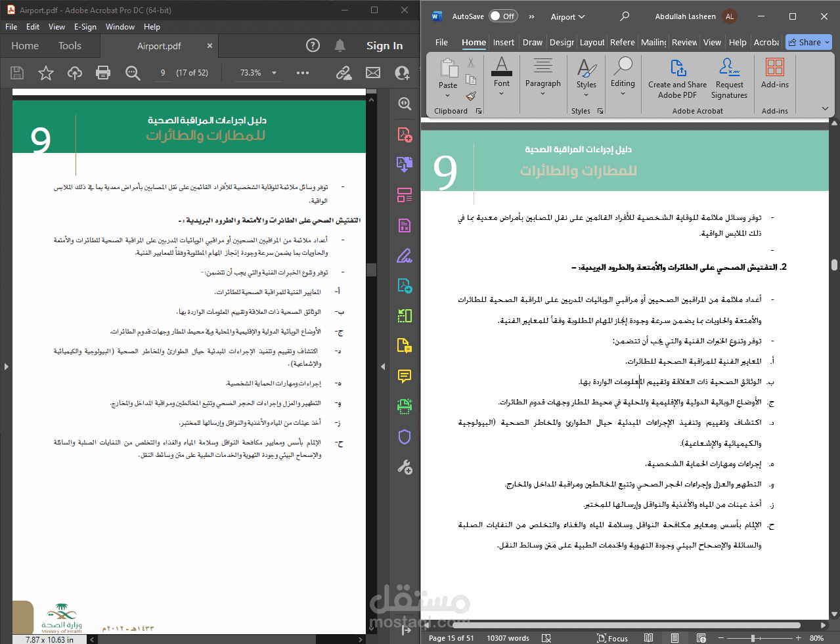Image resolution: width=840 pixels, height=644 pixels.
Task: Open Clipboard pane dialog launcher
Action: (x=479, y=111)
